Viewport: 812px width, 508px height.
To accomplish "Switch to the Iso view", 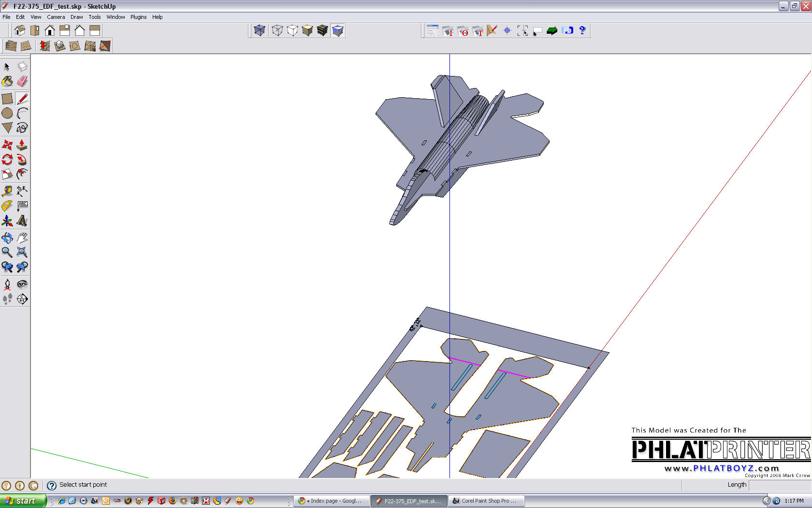I will pyautogui.click(x=20, y=30).
